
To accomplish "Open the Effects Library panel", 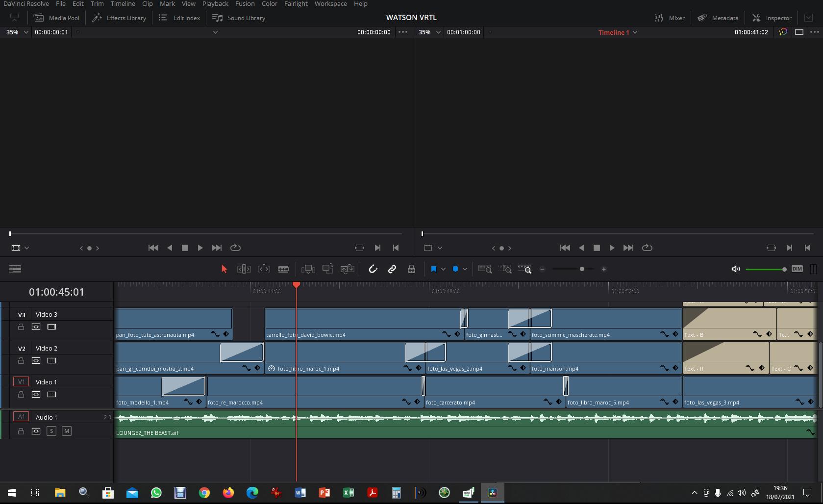I will point(119,18).
